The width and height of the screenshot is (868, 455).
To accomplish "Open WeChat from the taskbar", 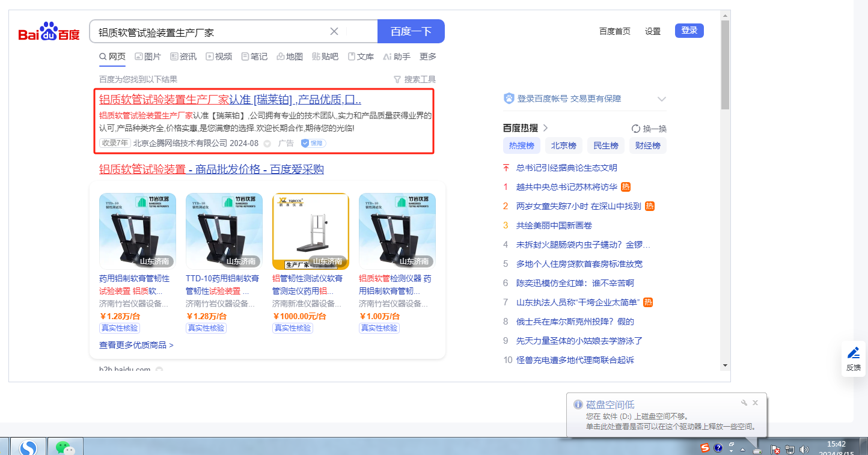I will [x=65, y=447].
